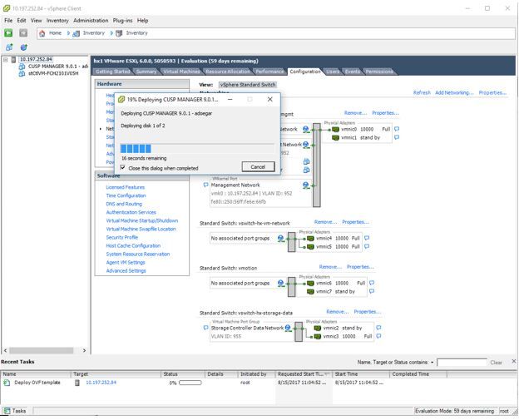Image resolution: width=519 pixels, height=420 pixels.
Task: Open the Licensed Features link
Action: (125, 187)
